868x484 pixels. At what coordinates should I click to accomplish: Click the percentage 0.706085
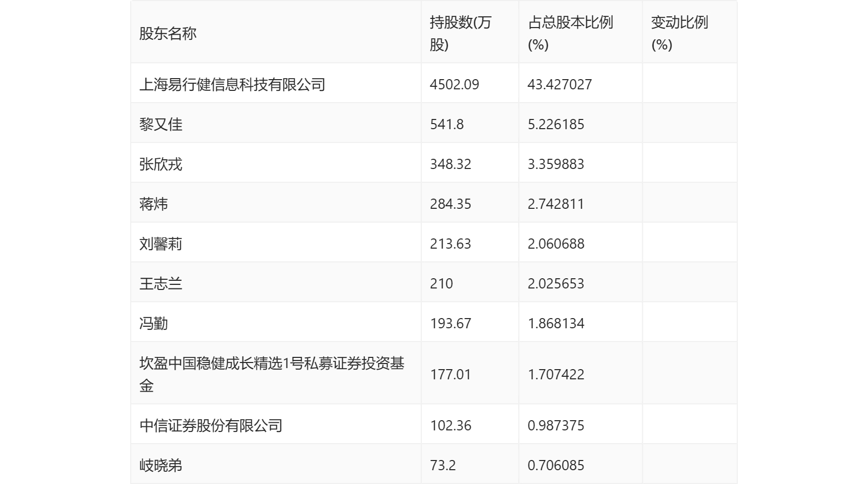coord(556,465)
